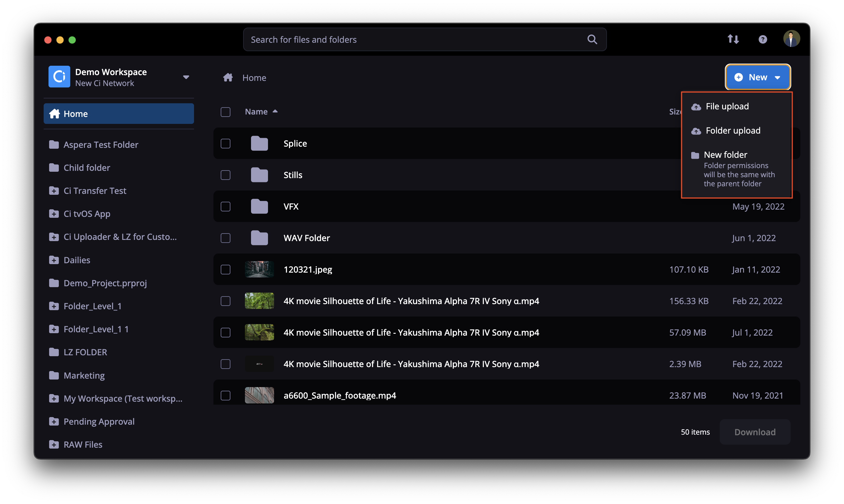Viewport: 844px width, 504px height.
Task: Click the 107.10 KB size value
Action: (689, 270)
